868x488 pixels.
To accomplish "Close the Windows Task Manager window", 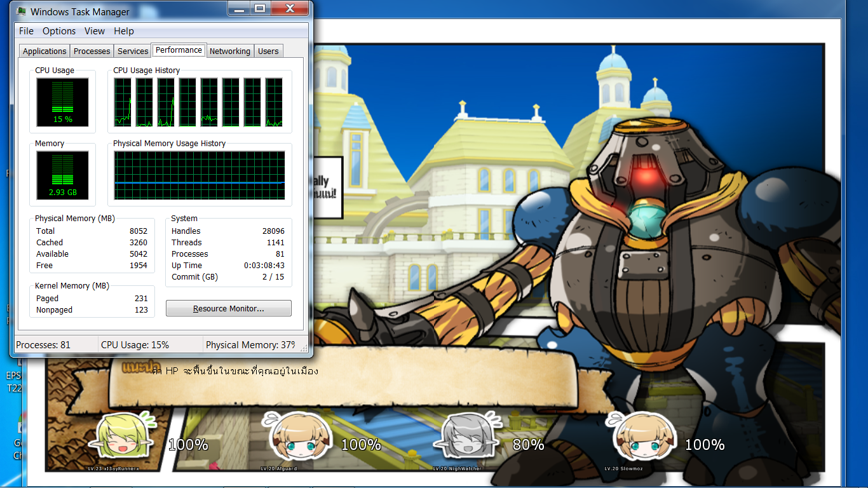I will coord(290,8).
